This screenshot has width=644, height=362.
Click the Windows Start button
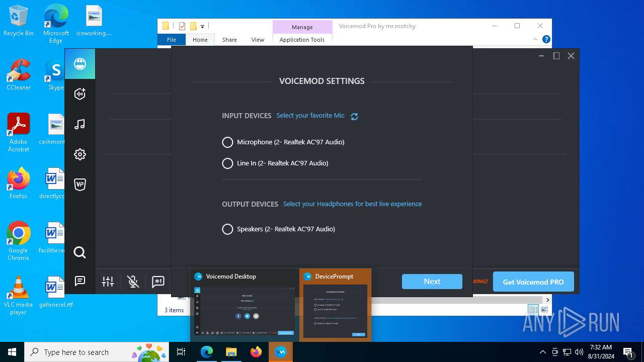click(12, 352)
